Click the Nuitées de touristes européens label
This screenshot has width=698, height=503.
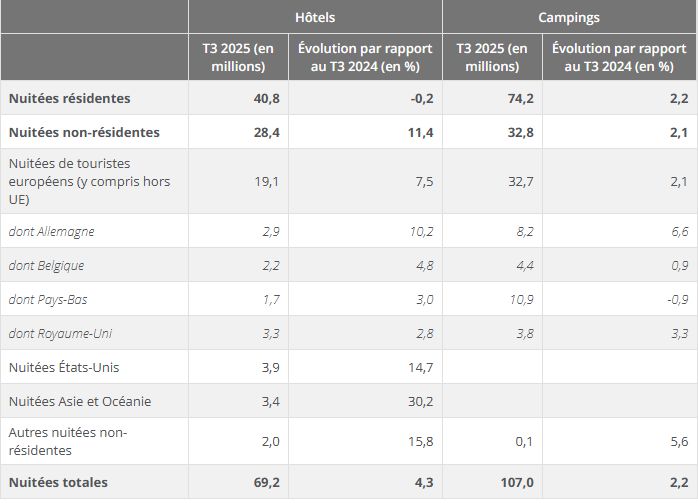pyautogui.click(x=89, y=181)
